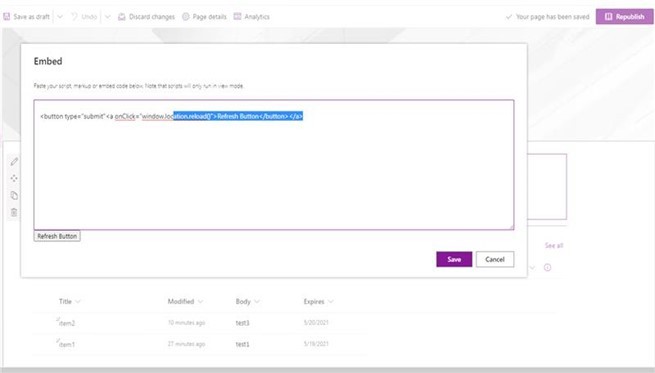Click the 5/20/2021 expires cell
The height and width of the screenshot is (373, 655).
click(x=316, y=322)
